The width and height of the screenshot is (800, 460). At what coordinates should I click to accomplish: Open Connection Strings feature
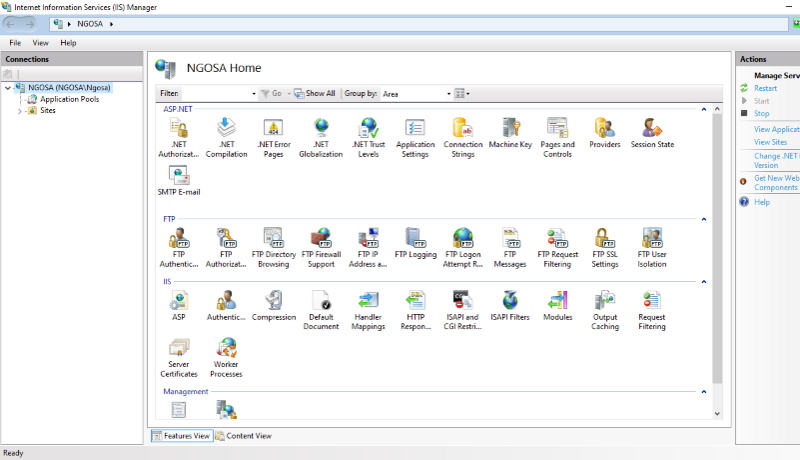(x=463, y=138)
